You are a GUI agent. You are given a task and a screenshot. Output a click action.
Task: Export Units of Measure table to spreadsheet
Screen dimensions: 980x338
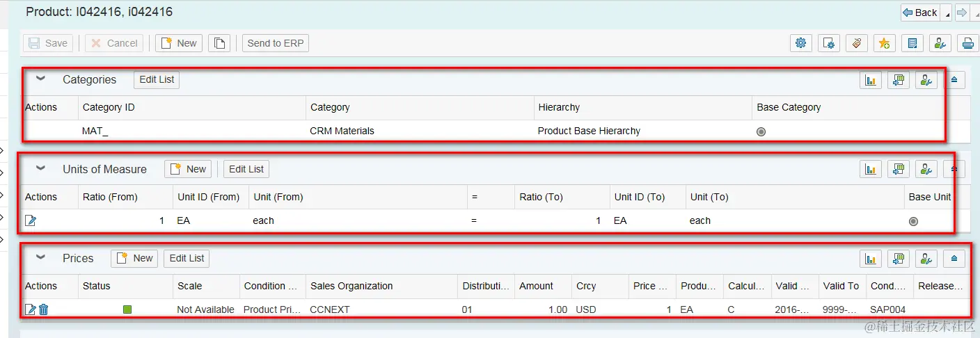pos(898,169)
